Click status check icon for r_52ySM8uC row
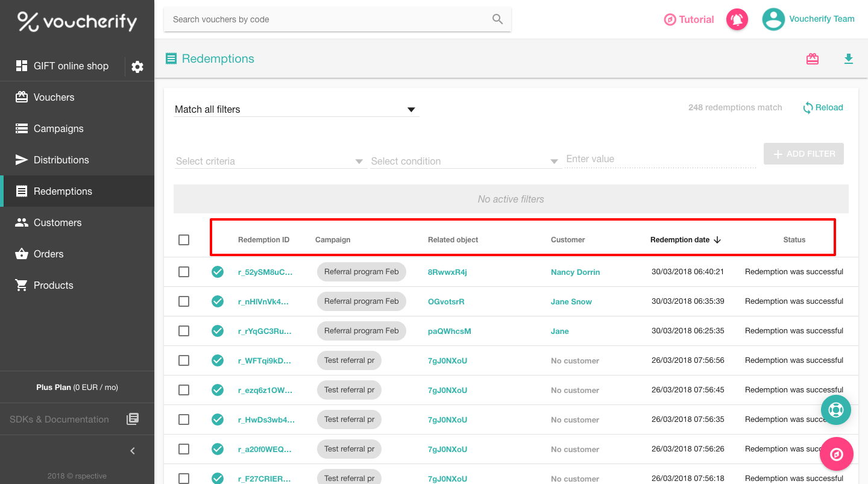The image size is (868, 484). (x=218, y=272)
